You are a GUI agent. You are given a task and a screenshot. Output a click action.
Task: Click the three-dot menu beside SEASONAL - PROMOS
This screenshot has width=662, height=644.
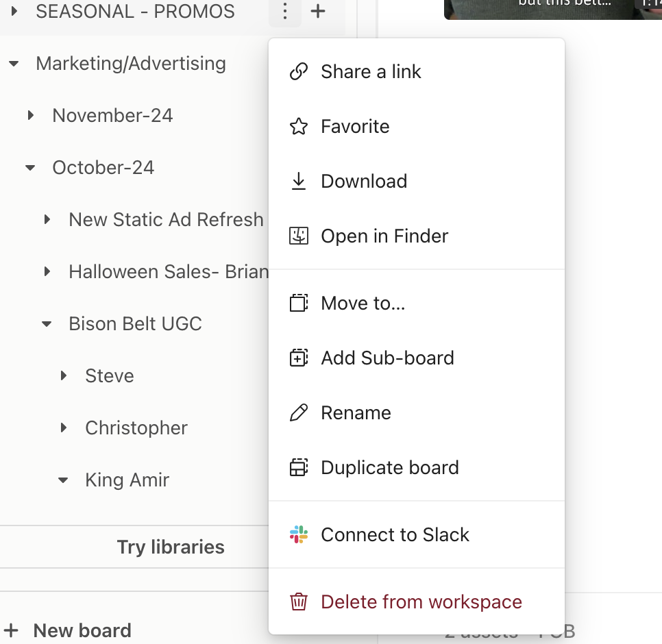pyautogui.click(x=285, y=12)
